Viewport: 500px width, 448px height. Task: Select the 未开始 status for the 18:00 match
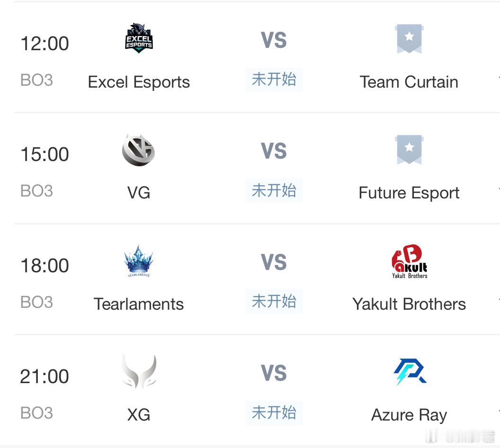pos(274,301)
